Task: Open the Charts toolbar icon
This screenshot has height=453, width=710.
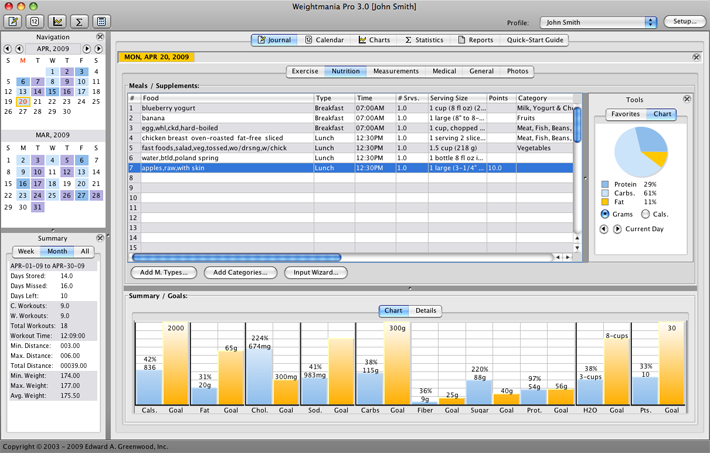Action: pyautogui.click(x=57, y=21)
